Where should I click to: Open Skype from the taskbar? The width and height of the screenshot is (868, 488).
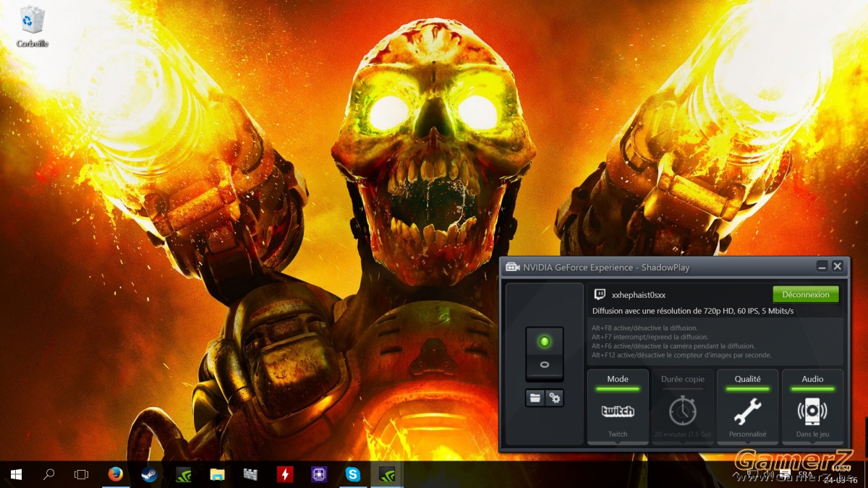[353, 474]
